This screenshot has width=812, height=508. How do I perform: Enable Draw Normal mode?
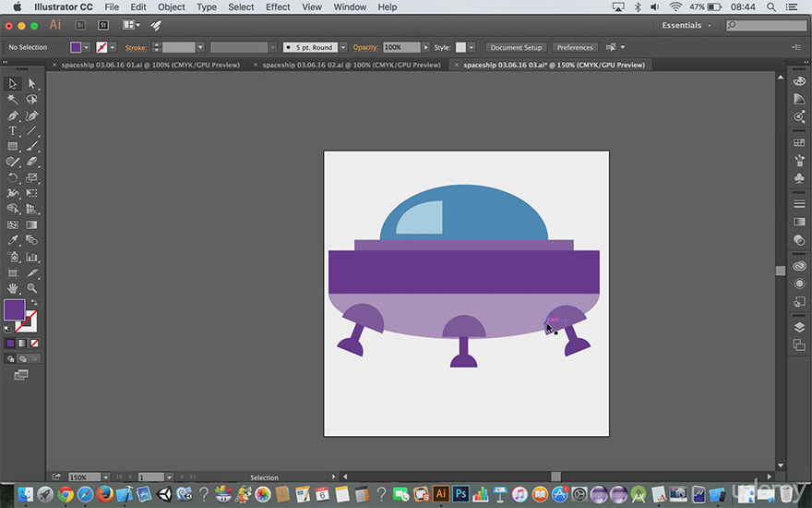point(10,358)
